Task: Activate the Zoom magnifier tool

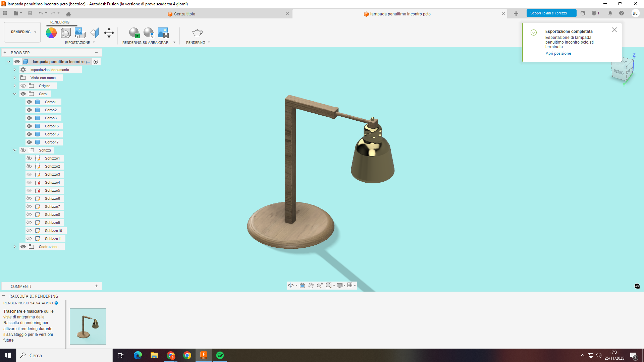Action: coord(319,285)
